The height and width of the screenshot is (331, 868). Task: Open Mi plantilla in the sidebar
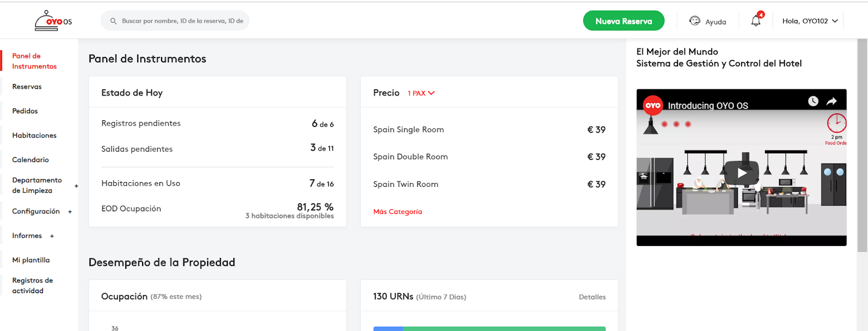point(31,260)
